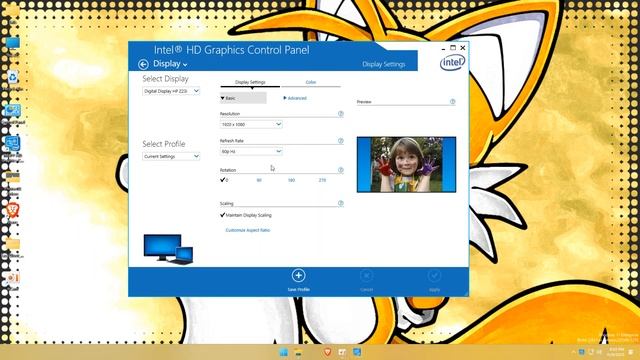Open the taskbar clock and date
640x360 pixels.
[x=616, y=352]
